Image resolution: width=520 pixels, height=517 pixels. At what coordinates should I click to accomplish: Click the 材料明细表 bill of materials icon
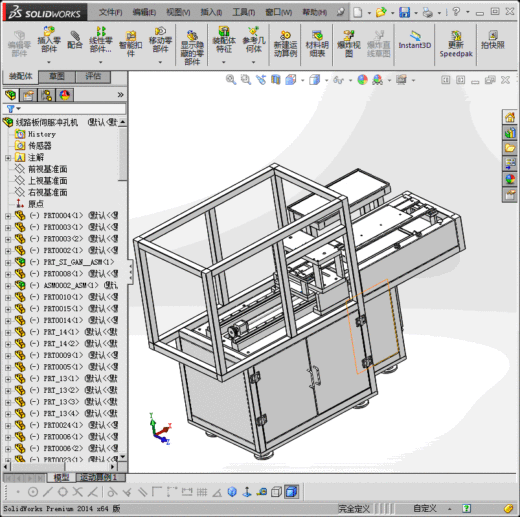click(317, 43)
